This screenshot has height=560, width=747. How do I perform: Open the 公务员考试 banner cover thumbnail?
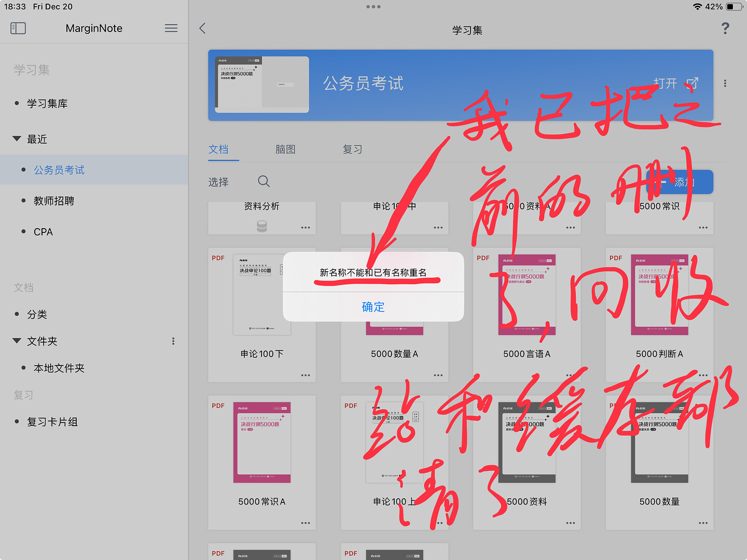coord(262,85)
